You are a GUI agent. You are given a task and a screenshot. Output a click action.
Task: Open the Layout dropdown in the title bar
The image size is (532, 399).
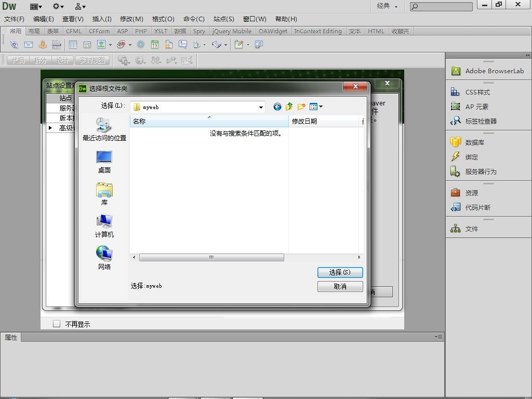36,6
